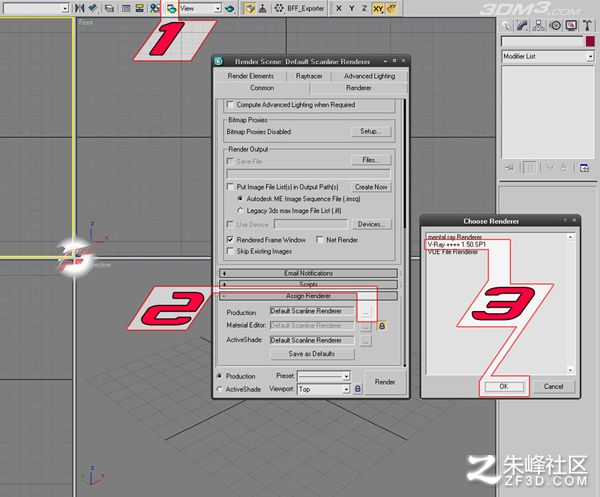Toggle lock next to Viewport dropdown
600x497 pixels.
[x=357, y=389]
